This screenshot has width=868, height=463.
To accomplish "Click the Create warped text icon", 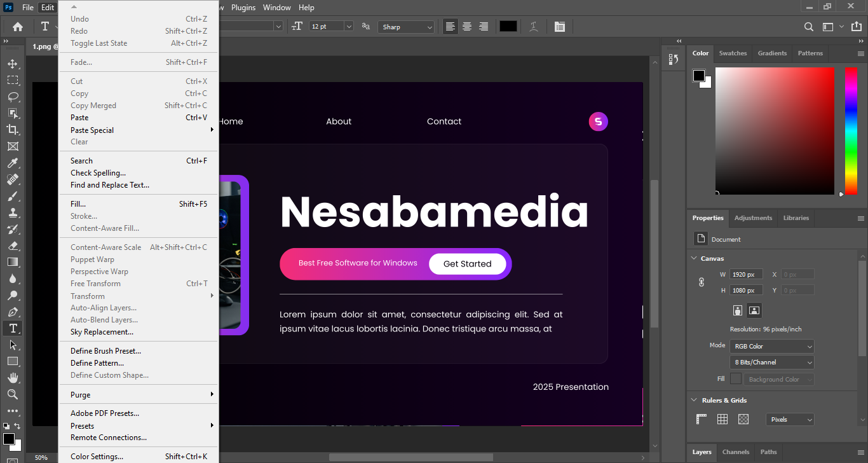I will (534, 27).
